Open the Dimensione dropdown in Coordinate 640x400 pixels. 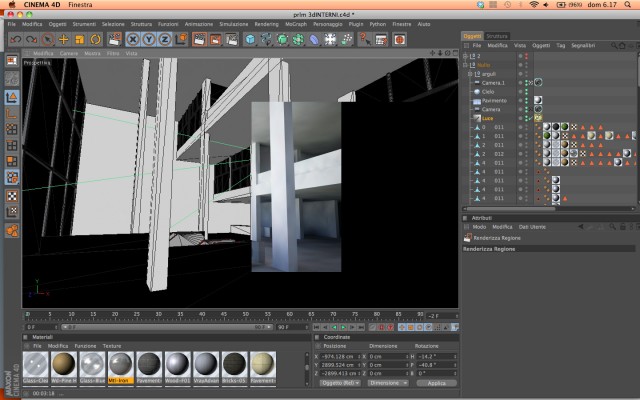[x=388, y=383]
